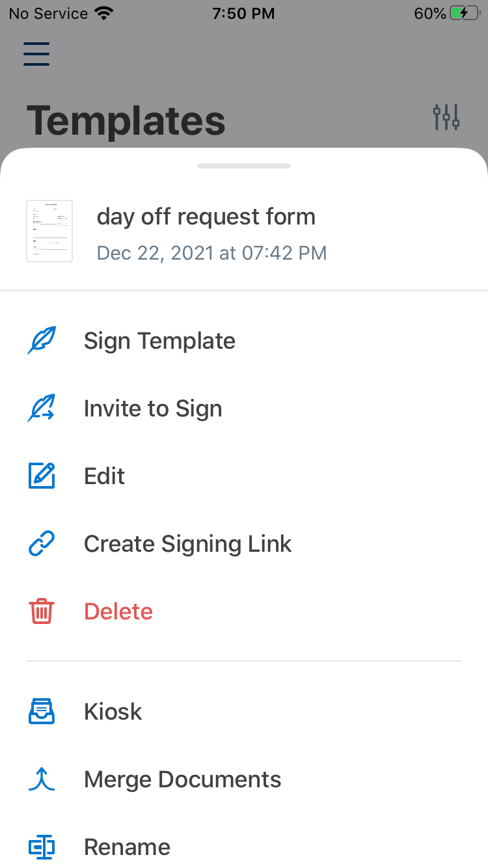
Task: Select Create Signing Link option
Action: (187, 544)
